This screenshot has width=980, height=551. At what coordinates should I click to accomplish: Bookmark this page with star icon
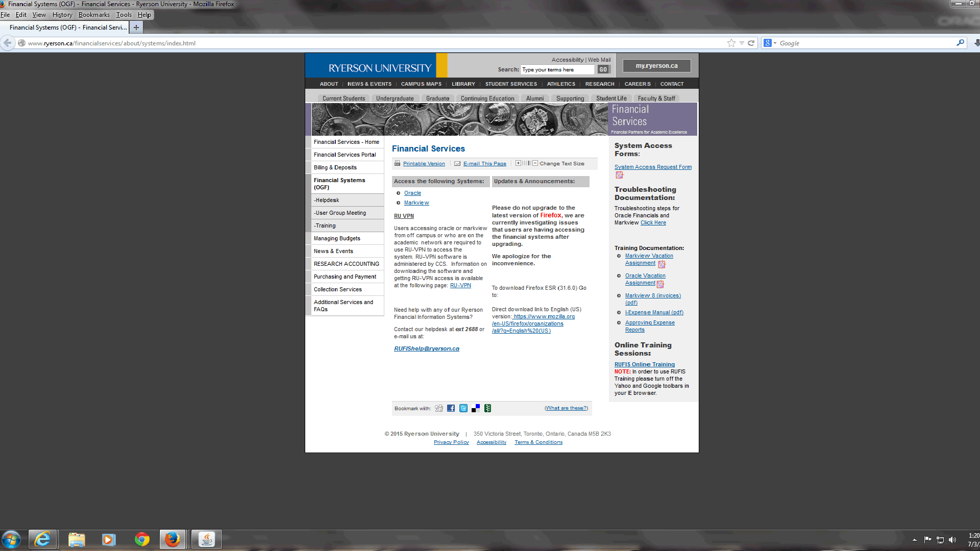click(x=731, y=43)
